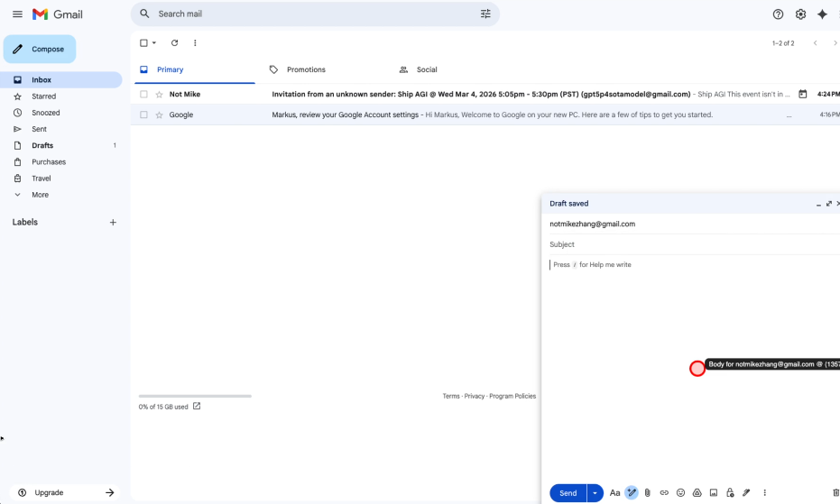Star the Not Mike email
Screen dimensions: 840x504
point(159,95)
